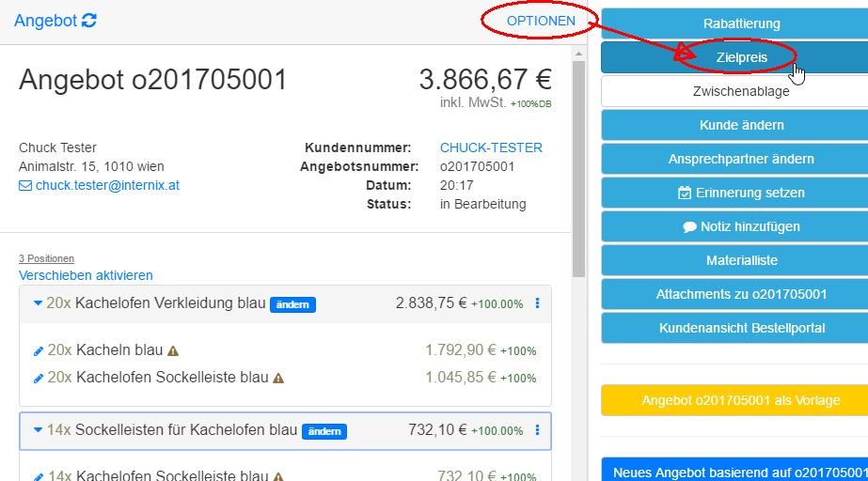868x481 pixels.
Task: Click the refresh icon next to Angebot
Action: point(89,21)
